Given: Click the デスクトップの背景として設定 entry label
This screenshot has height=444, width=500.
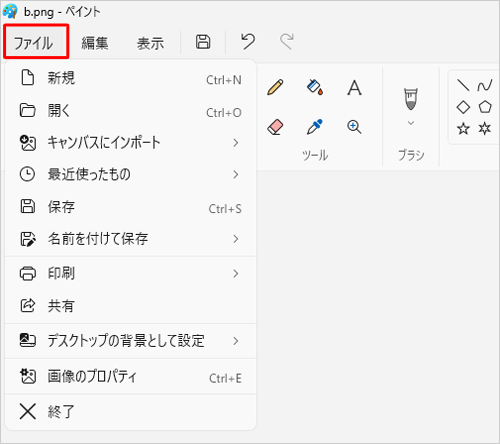Looking at the screenshot, I should [126, 341].
